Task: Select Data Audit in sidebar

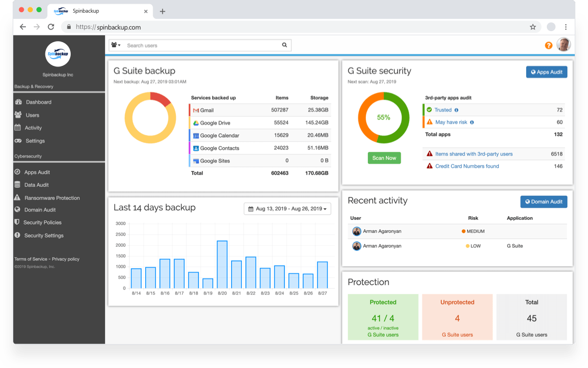Action: [x=36, y=185]
